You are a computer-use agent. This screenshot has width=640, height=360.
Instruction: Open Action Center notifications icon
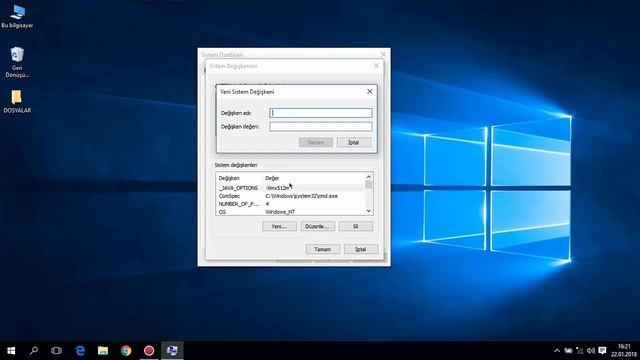point(602,351)
